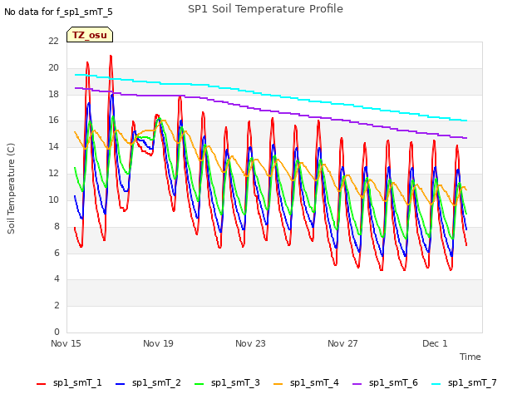Click the Dec 1 x-axis tick label
Image resolution: width=532 pixels, height=399 pixels.
(x=435, y=343)
